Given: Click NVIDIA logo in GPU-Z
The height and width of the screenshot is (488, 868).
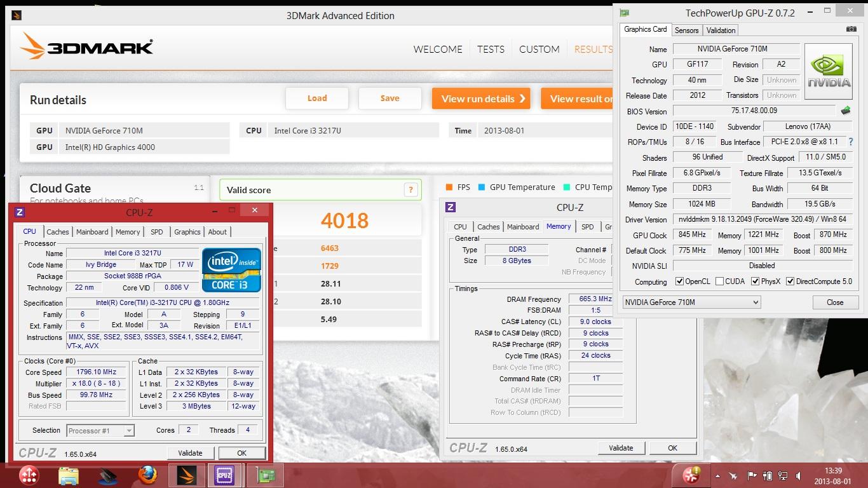Looking at the screenshot, I should pyautogui.click(x=829, y=72).
